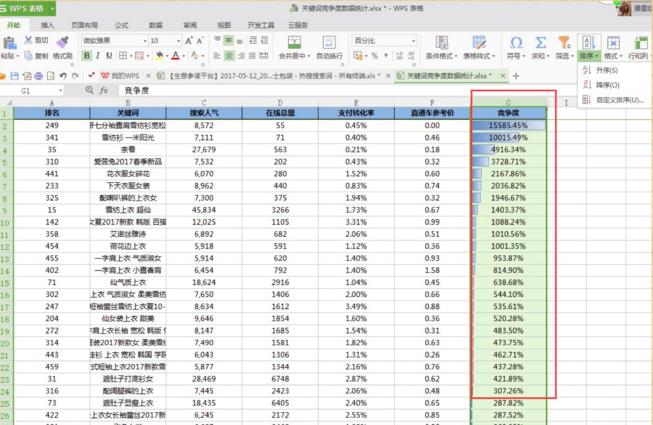Toggle horizontal center alignment

[229, 55]
